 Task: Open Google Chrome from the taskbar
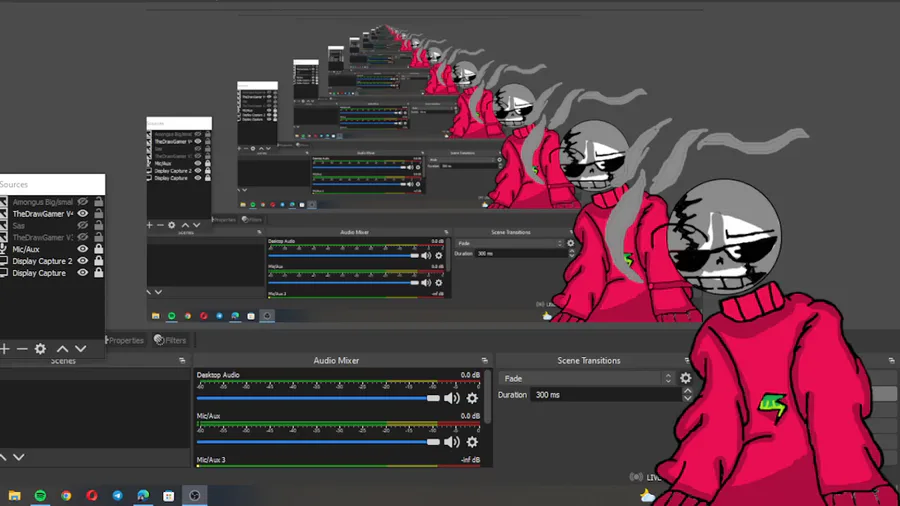click(x=66, y=496)
